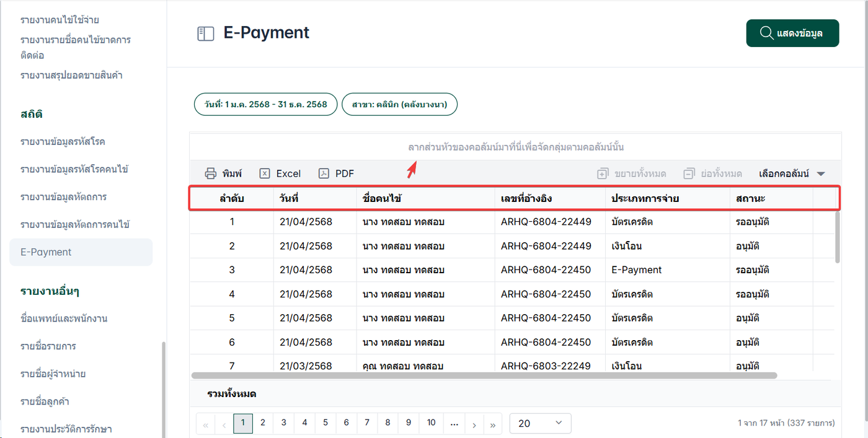
Task: Click the แสดงข้อมูล search button
Action: [792, 33]
